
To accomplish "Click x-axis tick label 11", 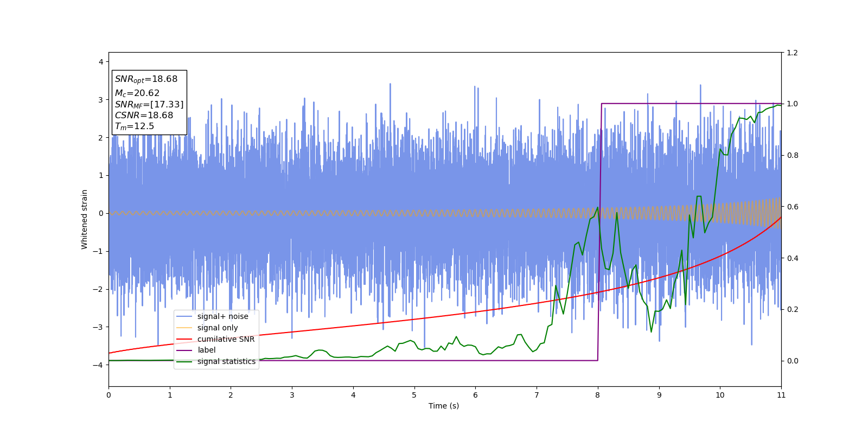I will pos(781,395).
